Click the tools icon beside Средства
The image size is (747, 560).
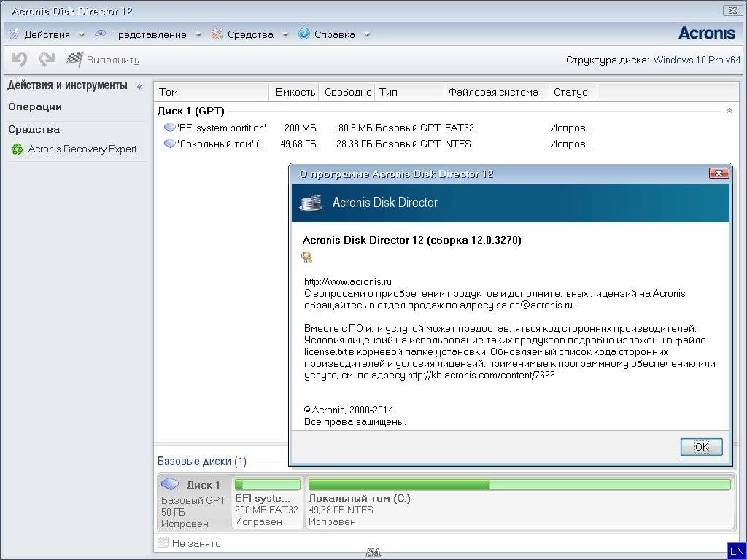click(x=217, y=34)
